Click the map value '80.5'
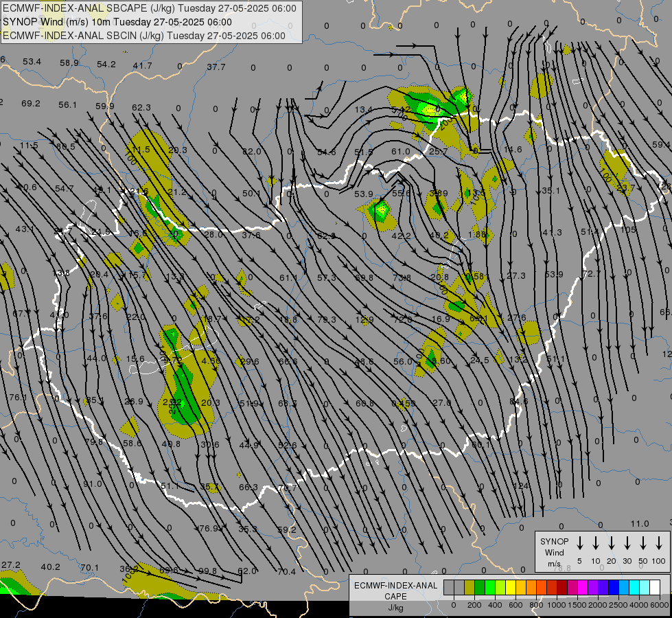Screen dimensions: 672x618 (66, 147)
